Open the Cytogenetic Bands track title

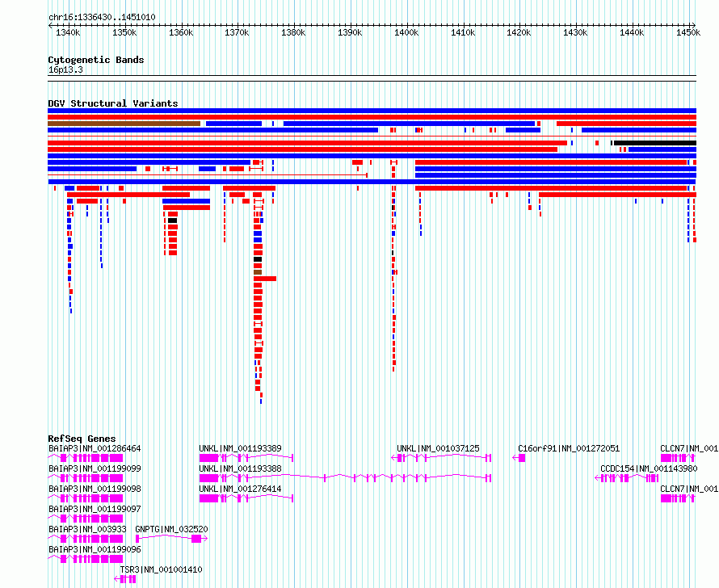pyautogui.click(x=96, y=60)
